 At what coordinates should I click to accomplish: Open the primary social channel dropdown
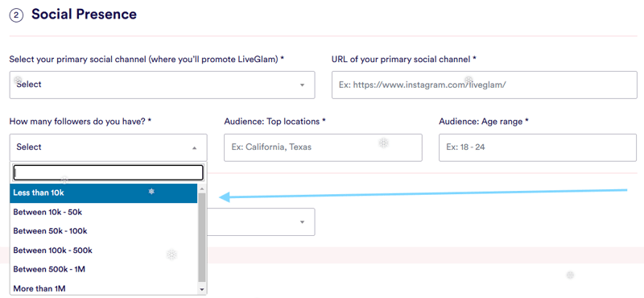click(163, 85)
